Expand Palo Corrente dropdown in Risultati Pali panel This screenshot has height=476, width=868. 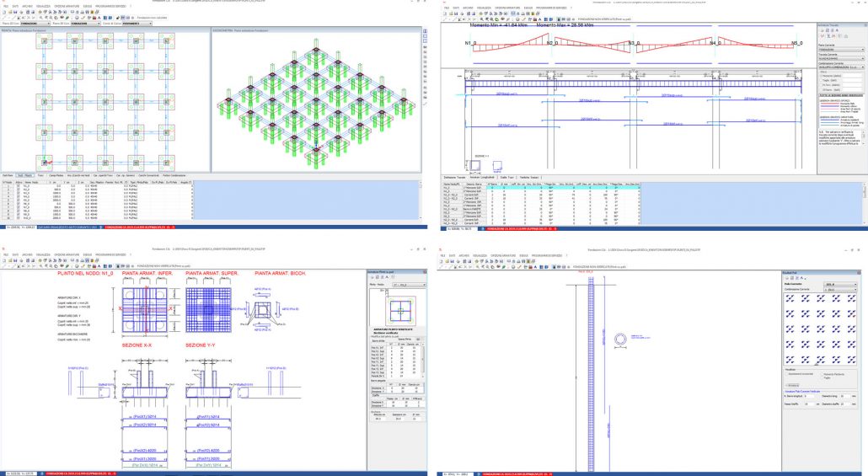pos(840,285)
